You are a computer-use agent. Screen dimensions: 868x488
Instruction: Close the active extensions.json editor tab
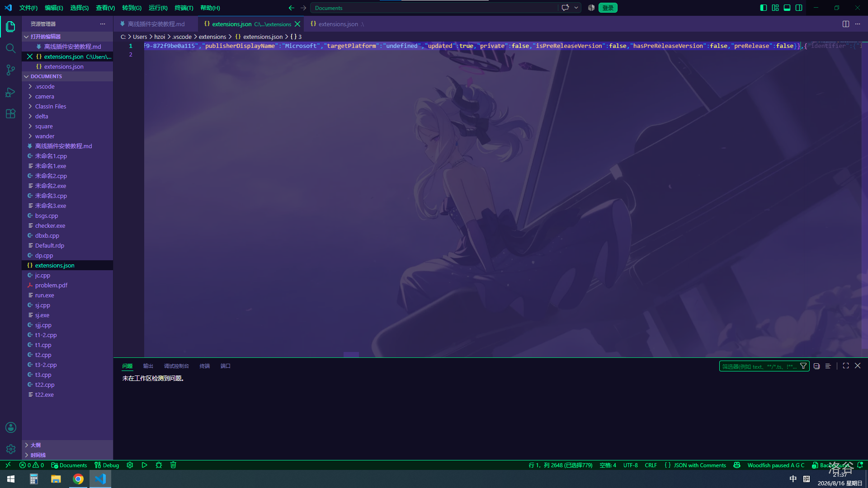pos(297,24)
